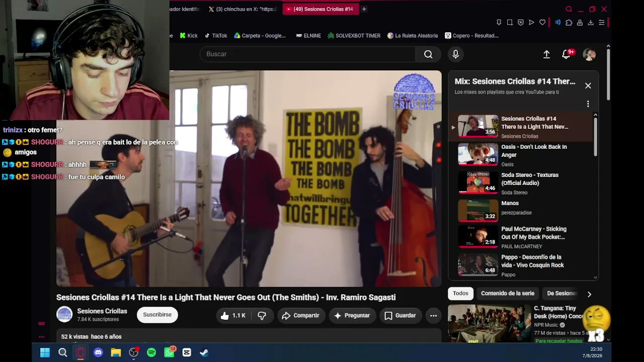
Task: Open the SOLVEXBOT TIMER bookmark
Action: pyautogui.click(x=354, y=36)
